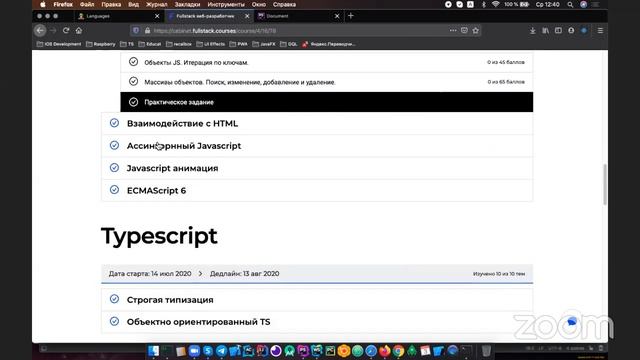
Task: Open PhpStorm from the dock
Action: coord(303,351)
